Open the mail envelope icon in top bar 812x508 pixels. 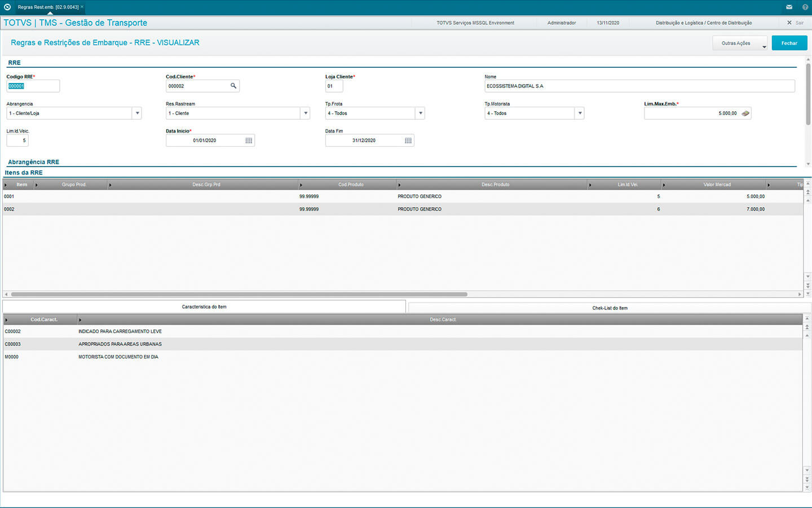[789, 7]
